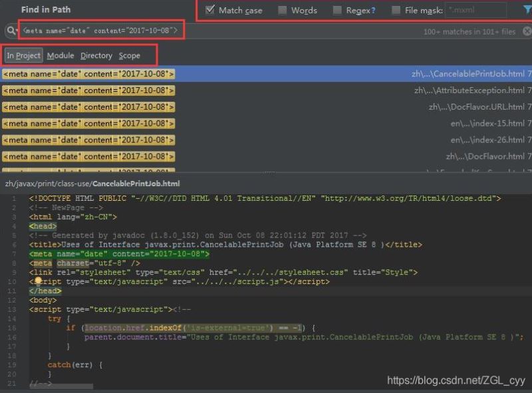
Task: Select the In Project scope tab
Action: (x=23, y=55)
